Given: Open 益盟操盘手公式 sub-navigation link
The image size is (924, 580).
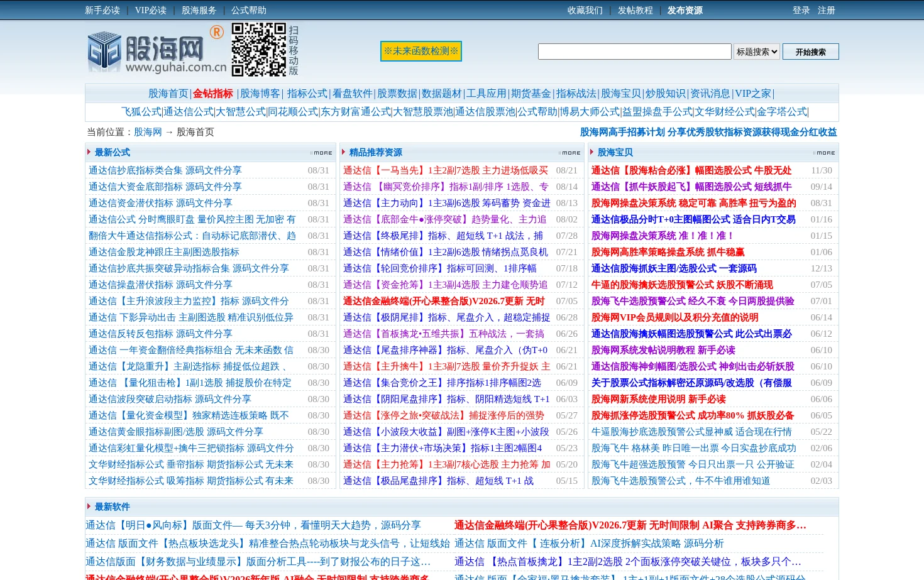Looking at the screenshot, I should 657,112.
